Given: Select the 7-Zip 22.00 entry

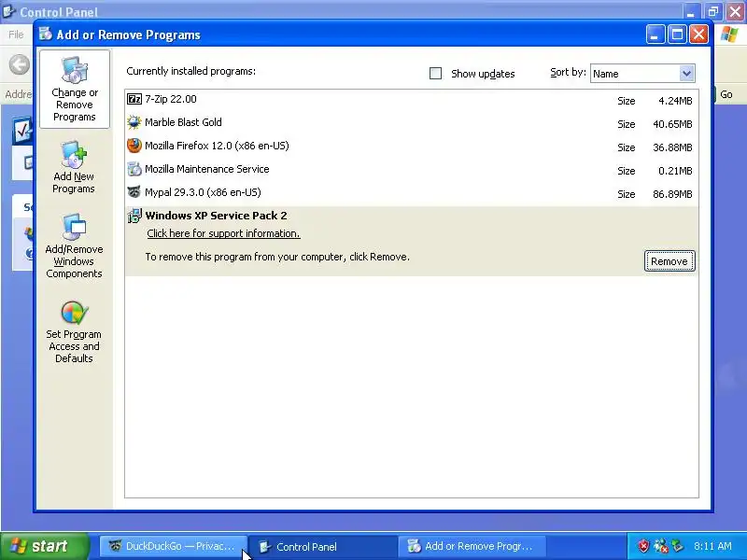Looking at the screenshot, I should pyautogui.click(x=412, y=100).
